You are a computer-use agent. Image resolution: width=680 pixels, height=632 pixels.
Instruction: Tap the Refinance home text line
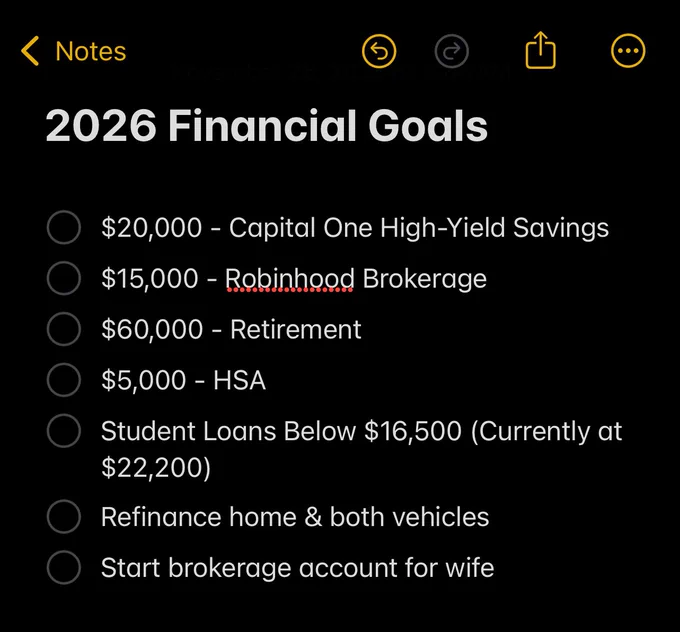pyautogui.click(x=295, y=517)
